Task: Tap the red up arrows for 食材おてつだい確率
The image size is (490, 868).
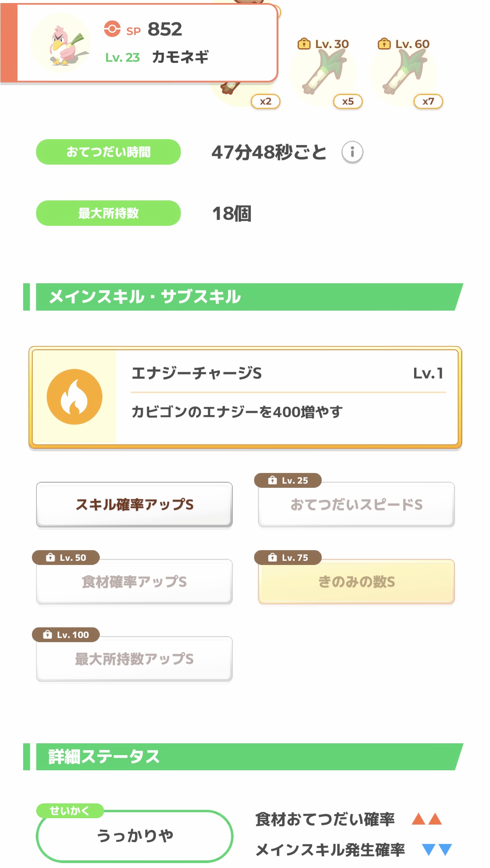Action: pyautogui.click(x=427, y=819)
